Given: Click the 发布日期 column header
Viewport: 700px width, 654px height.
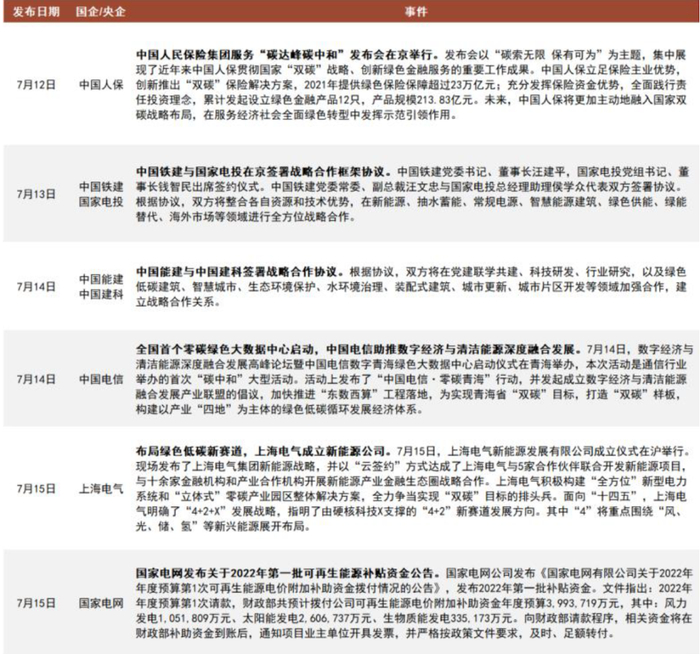Looking at the screenshot, I should point(36,11).
